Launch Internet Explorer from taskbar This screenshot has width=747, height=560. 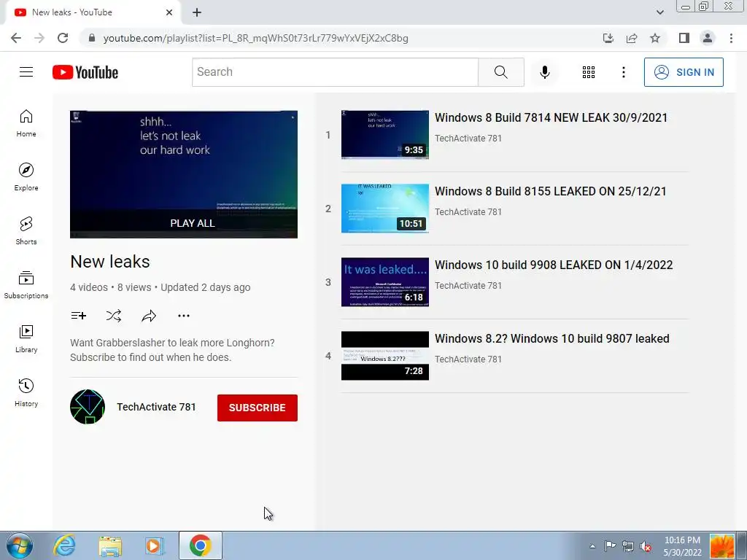tap(64, 545)
